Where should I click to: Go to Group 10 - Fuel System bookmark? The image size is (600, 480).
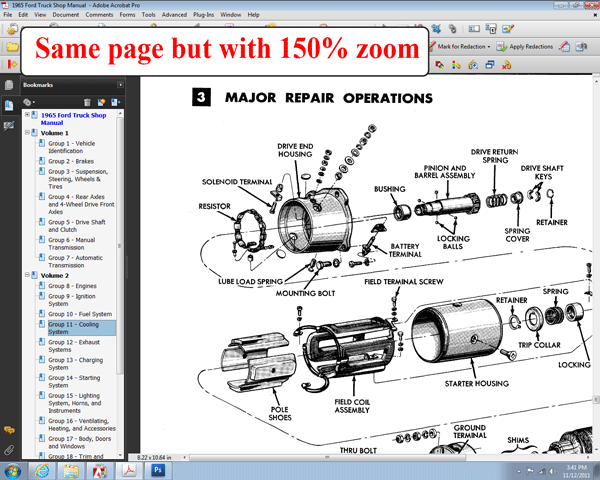(80, 314)
